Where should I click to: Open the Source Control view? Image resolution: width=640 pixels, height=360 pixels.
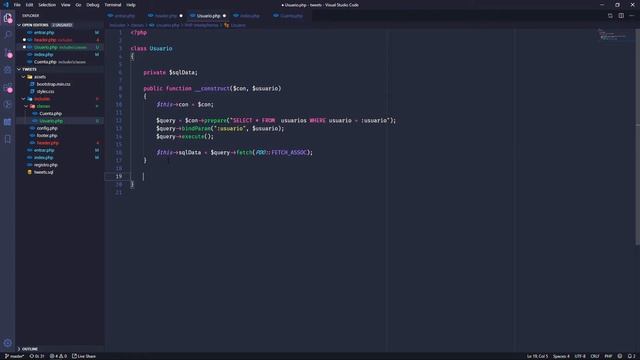point(8,52)
